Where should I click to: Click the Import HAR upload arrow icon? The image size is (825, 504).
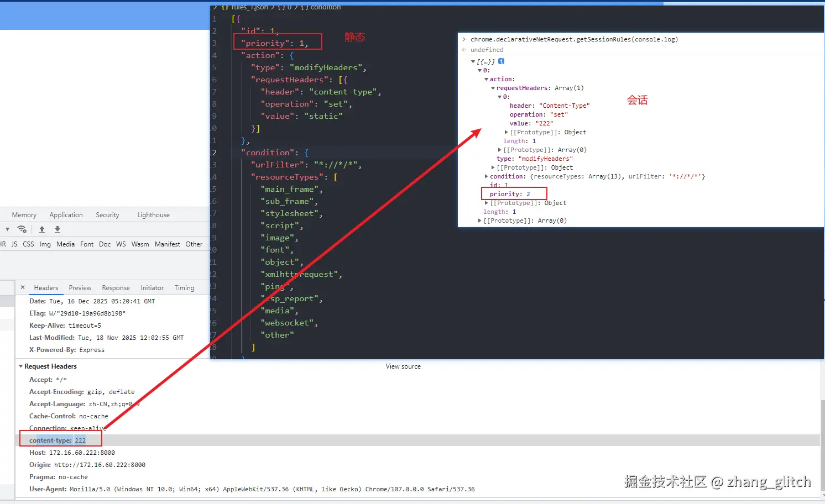click(x=42, y=229)
